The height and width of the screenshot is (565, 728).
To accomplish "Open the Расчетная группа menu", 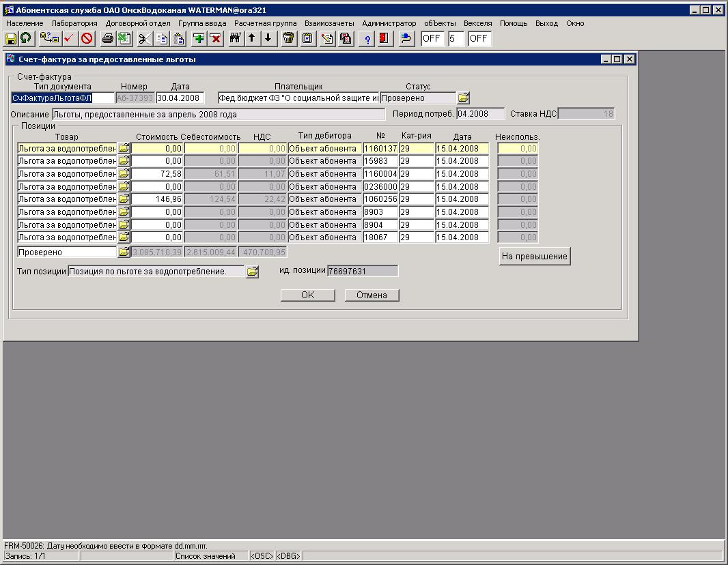I will tap(265, 23).
